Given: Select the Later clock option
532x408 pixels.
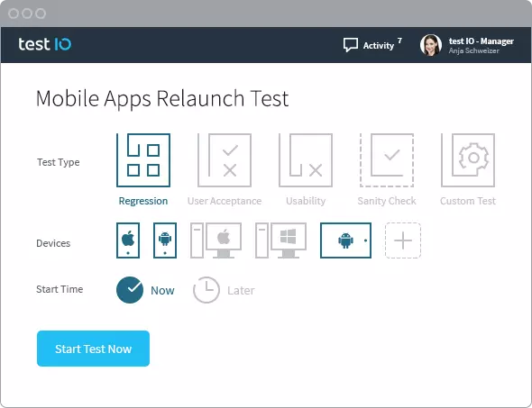Looking at the screenshot, I should (224, 290).
